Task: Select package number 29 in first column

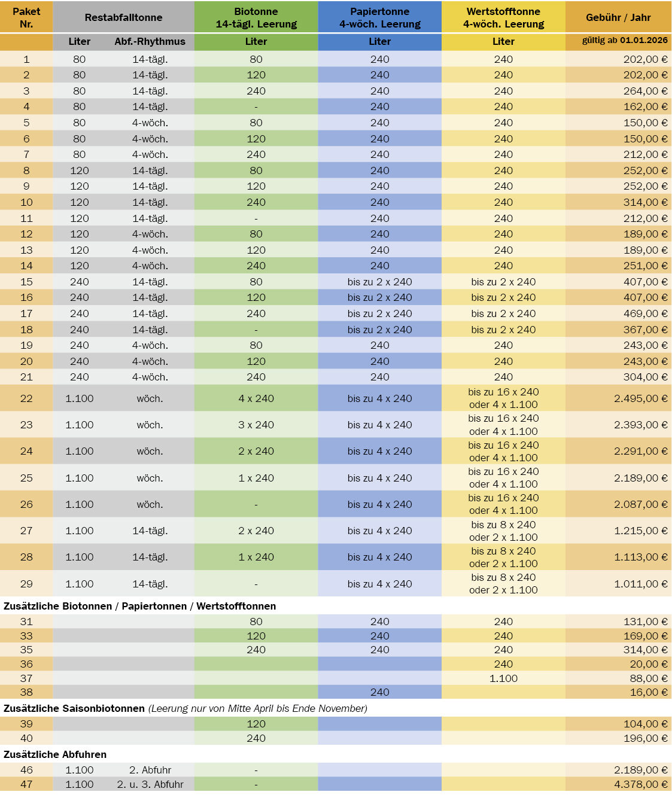Action: point(26,584)
